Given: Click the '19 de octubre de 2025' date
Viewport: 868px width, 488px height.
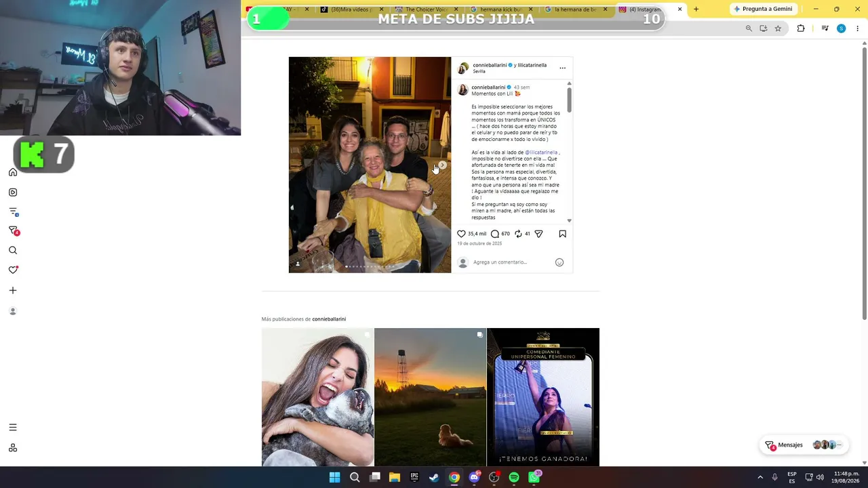Looking at the screenshot, I should [479, 243].
